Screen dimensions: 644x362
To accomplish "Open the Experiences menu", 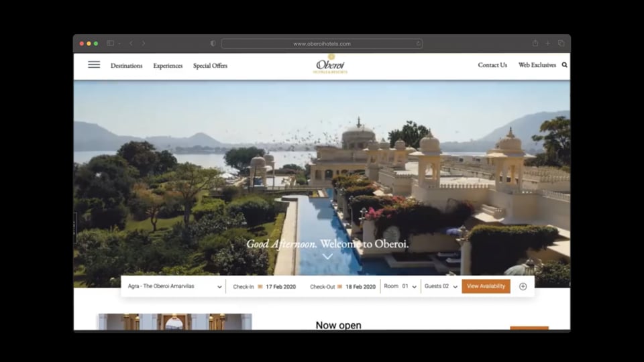I will (x=168, y=66).
